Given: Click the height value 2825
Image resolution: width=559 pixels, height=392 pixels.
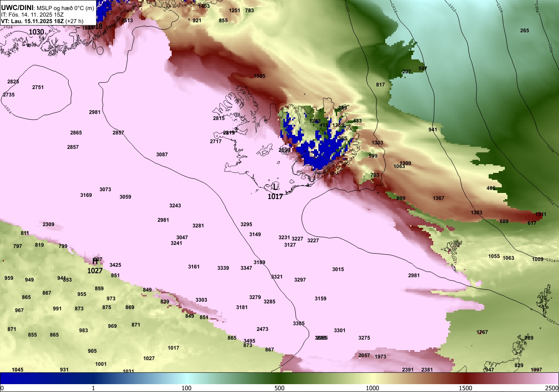Looking at the screenshot, I should click(13, 82).
